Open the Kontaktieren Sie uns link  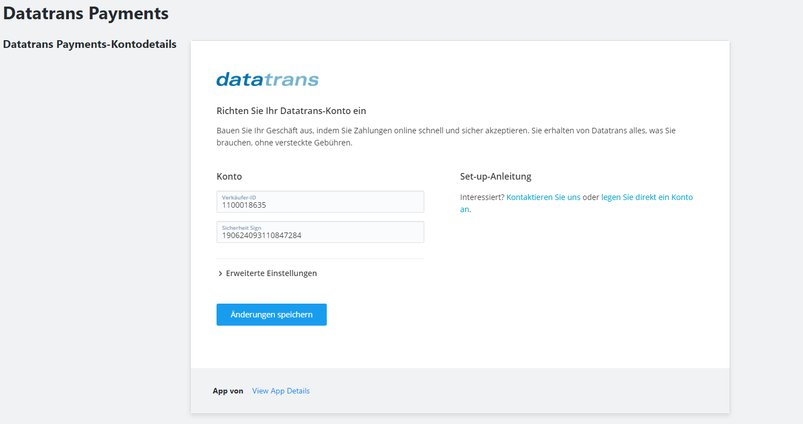543,197
